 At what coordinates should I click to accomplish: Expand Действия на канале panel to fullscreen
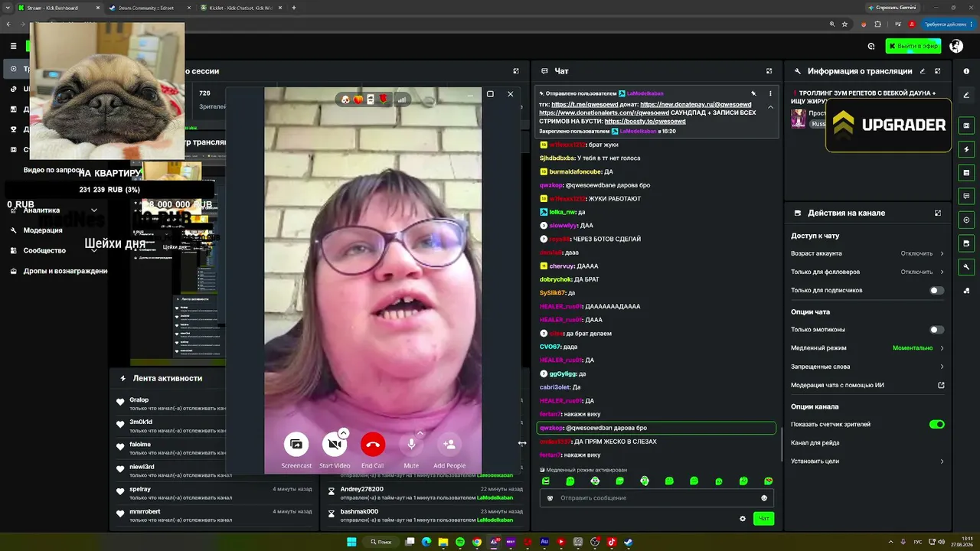[938, 213]
